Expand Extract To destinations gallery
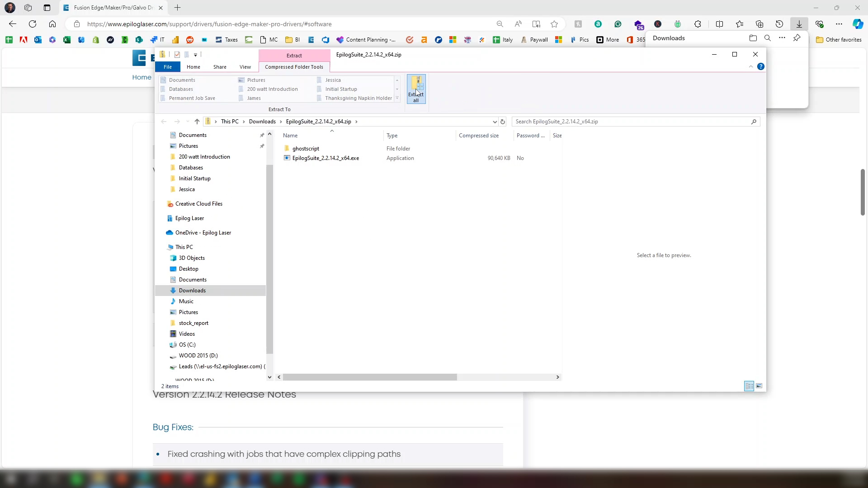This screenshot has width=868, height=488. click(397, 98)
